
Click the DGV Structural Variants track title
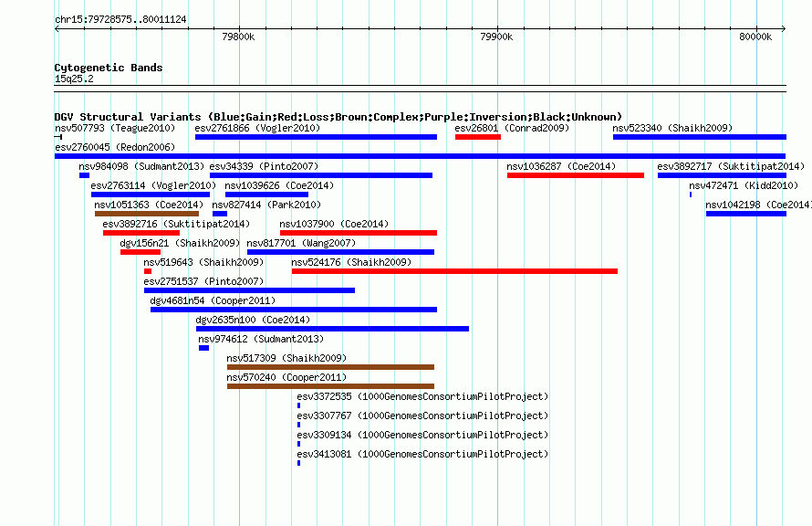coord(338,117)
